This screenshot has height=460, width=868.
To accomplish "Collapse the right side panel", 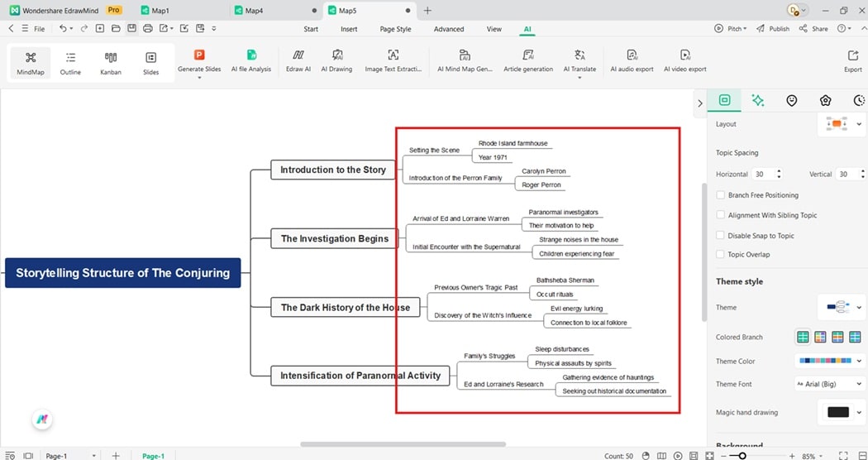I will [699, 103].
